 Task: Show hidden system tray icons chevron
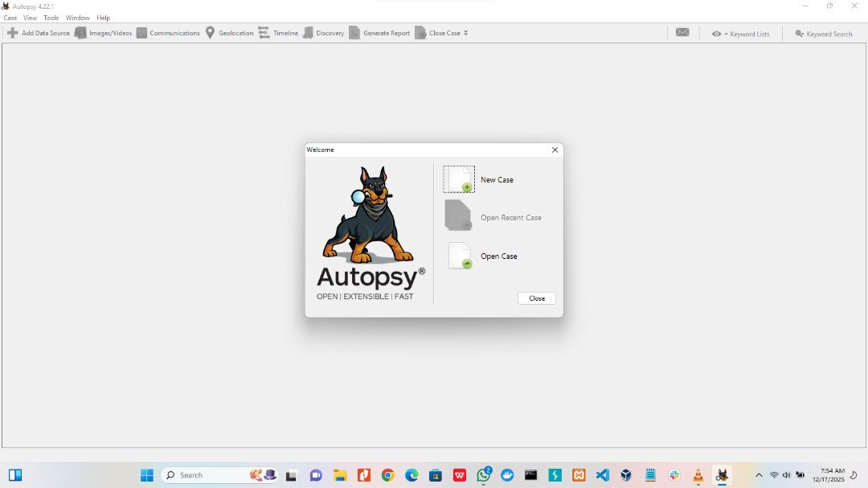click(x=759, y=475)
